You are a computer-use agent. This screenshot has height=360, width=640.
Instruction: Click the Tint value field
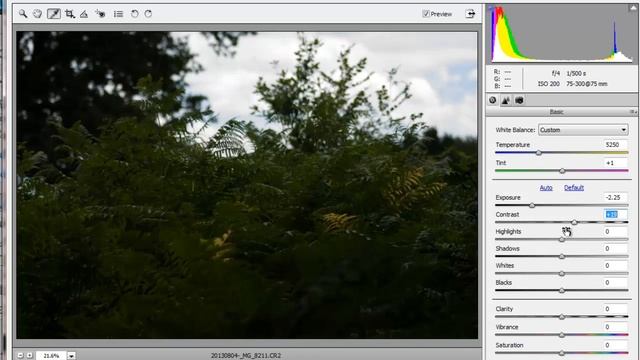click(x=616, y=163)
